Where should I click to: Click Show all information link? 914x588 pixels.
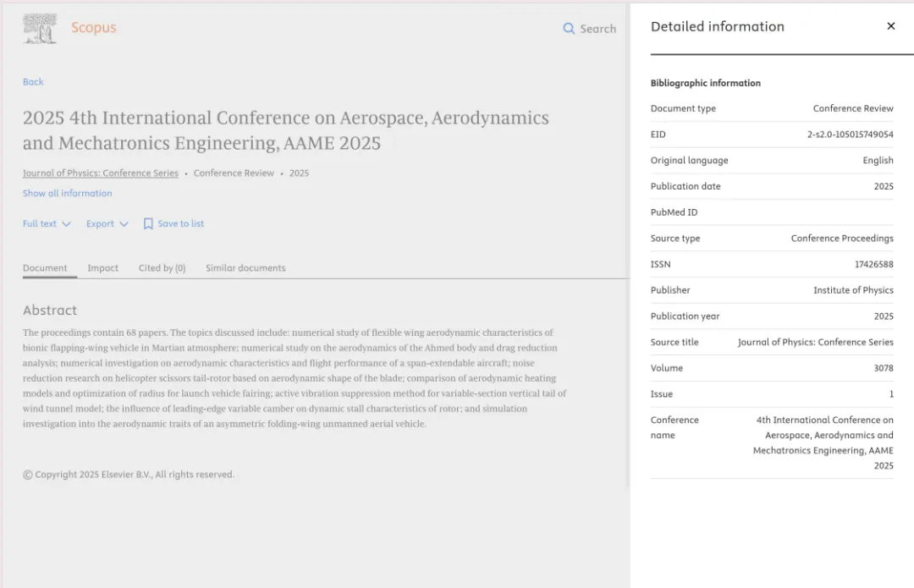pos(67,194)
